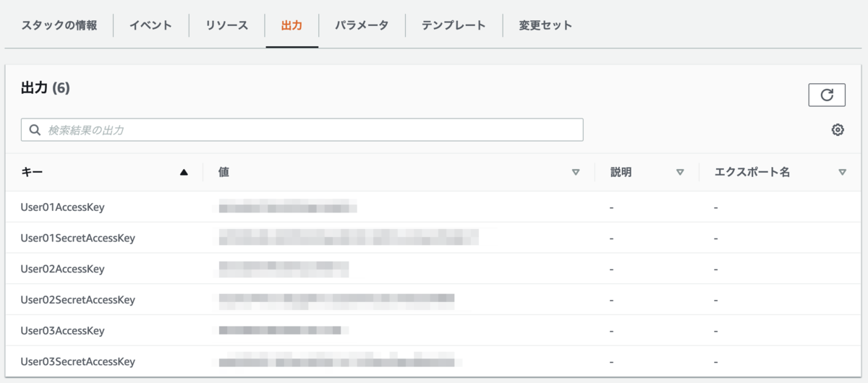Click the blurred value of User02AccessKey
This screenshot has height=383, width=868.
284,269
